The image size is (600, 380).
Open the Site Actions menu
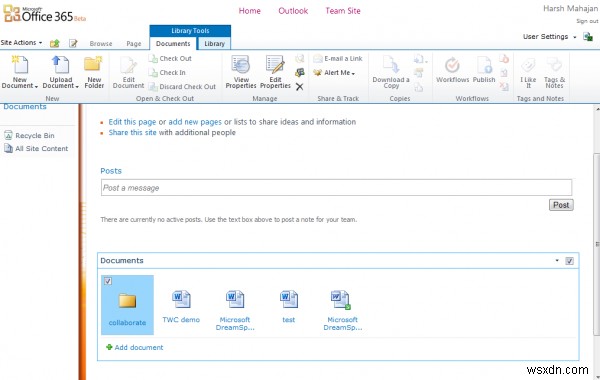point(21,42)
